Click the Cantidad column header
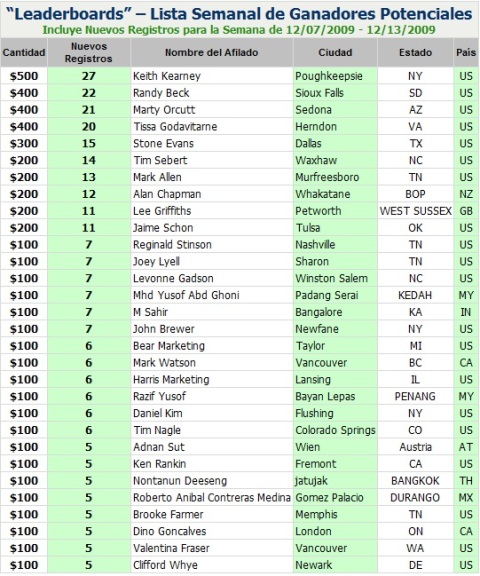This screenshot has height=576, width=480. click(x=24, y=53)
